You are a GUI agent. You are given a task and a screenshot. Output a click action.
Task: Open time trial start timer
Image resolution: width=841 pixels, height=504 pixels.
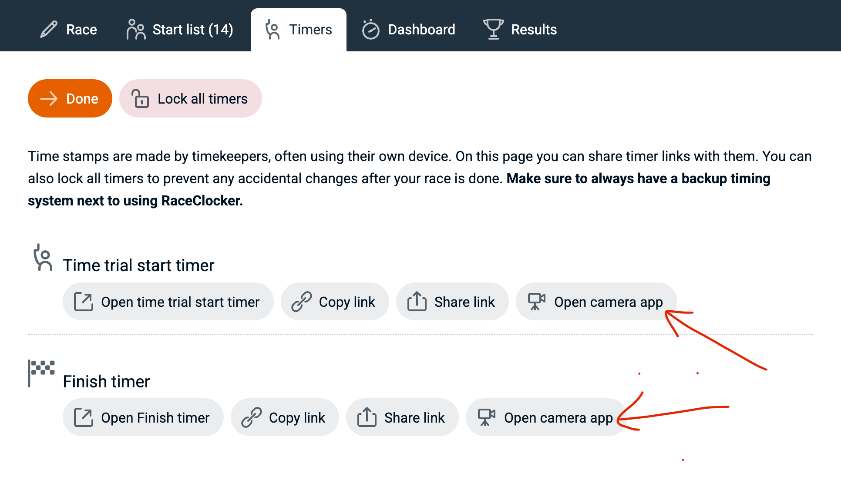(x=168, y=302)
